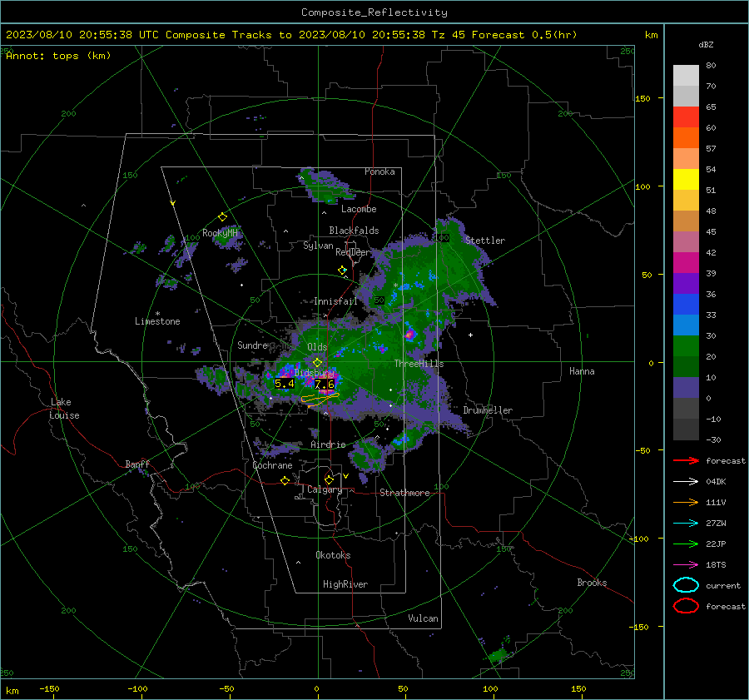Click the magenta 18TS arrow legend icon
Viewport: 749px width, 700px height.
(x=686, y=565)
